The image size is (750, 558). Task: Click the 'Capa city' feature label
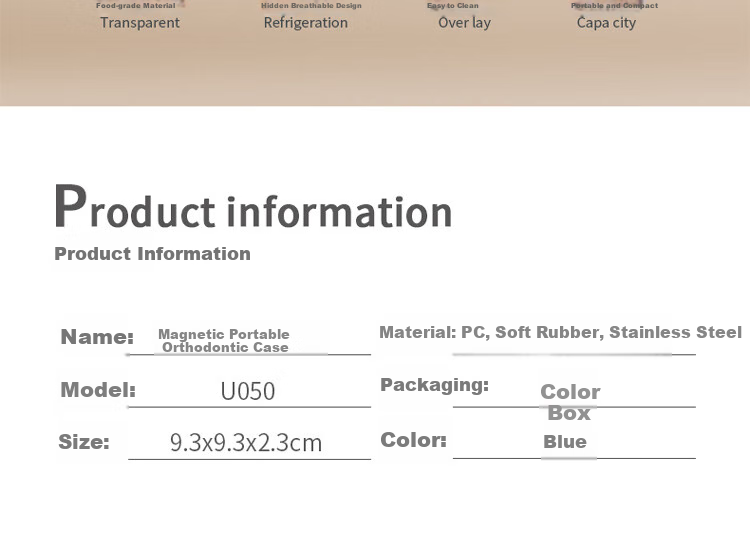tap(606, 22)
